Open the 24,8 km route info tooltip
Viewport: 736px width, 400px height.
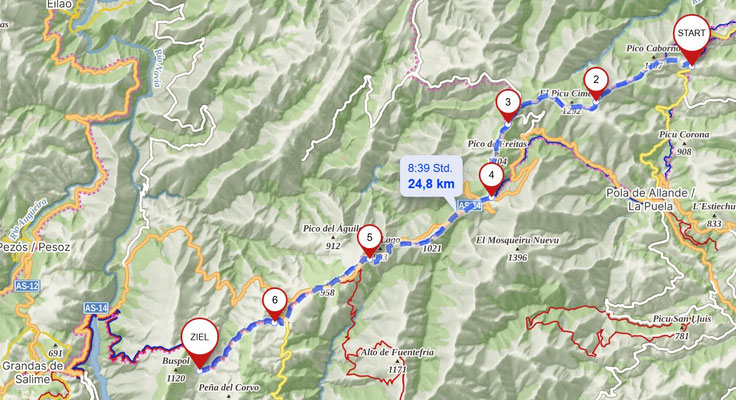coord(431,176)
